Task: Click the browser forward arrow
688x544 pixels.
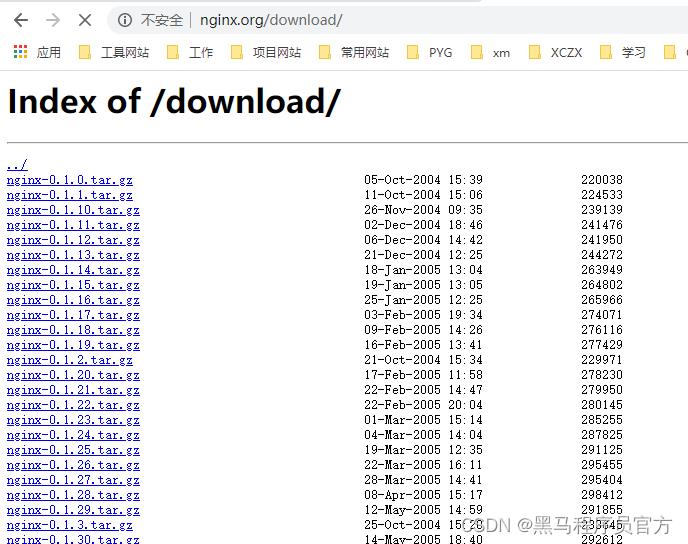Action: pos(53,20)
